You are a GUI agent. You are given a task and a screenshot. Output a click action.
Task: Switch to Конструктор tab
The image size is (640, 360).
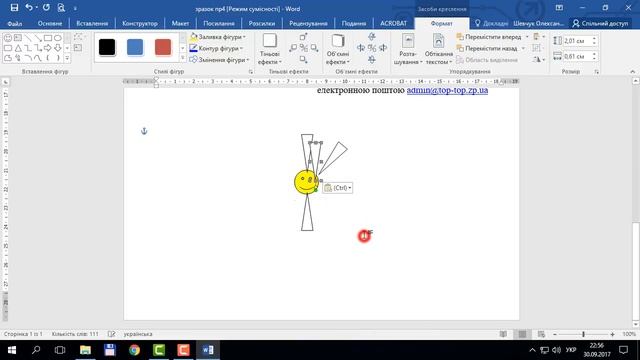click(140, 23)
